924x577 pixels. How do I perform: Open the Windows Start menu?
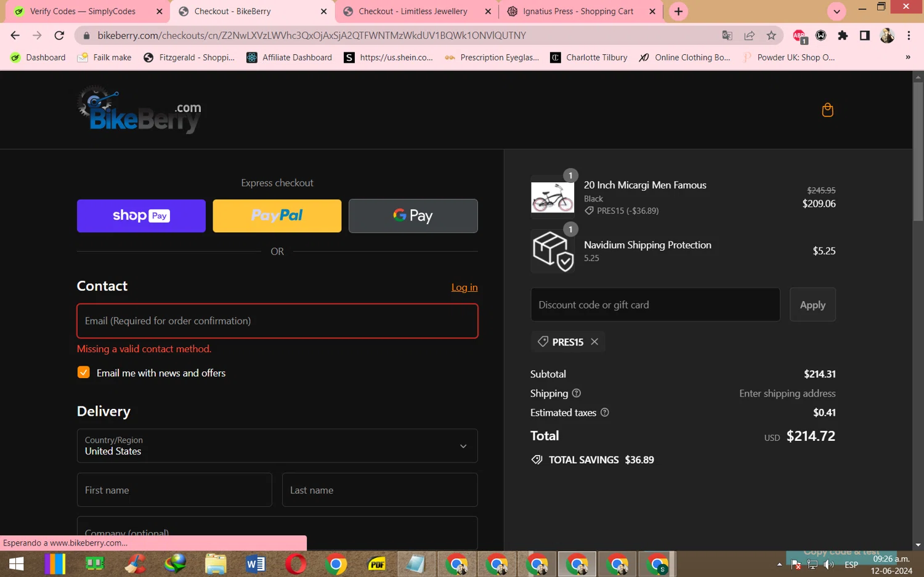tap(16, 564)
